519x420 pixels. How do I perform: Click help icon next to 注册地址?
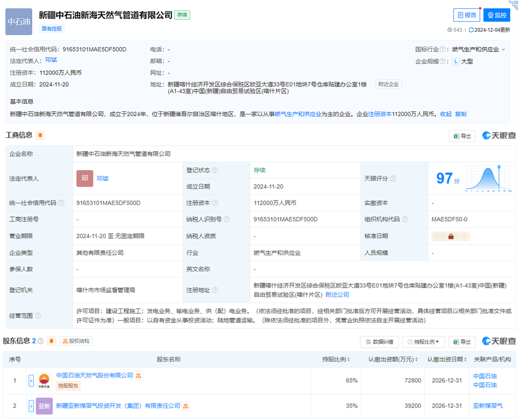215,290
